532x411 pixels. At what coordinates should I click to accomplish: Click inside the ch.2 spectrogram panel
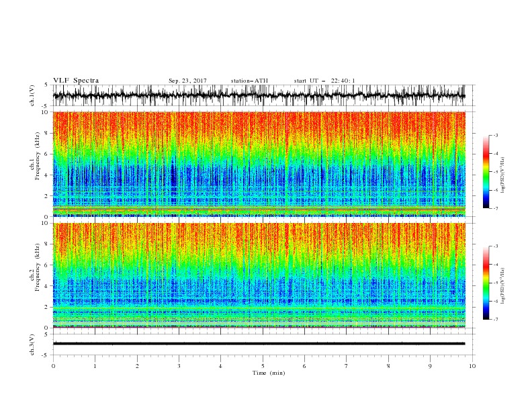click(259, 275)
